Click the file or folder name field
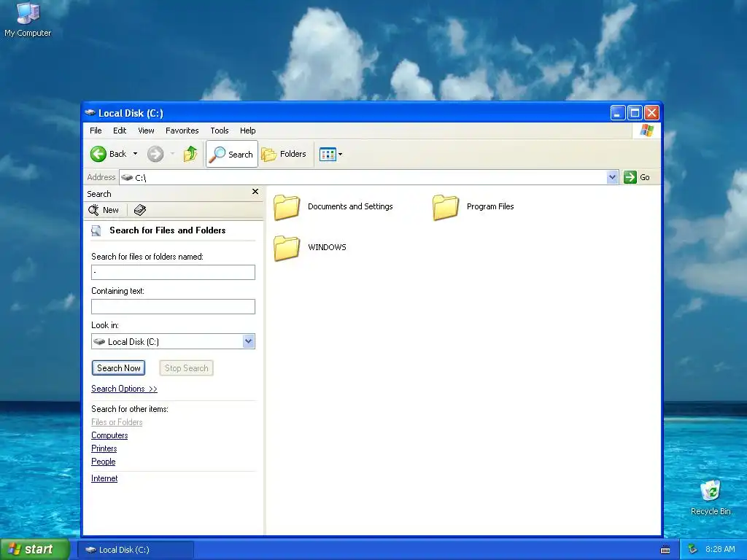 (x=173, y=273)
